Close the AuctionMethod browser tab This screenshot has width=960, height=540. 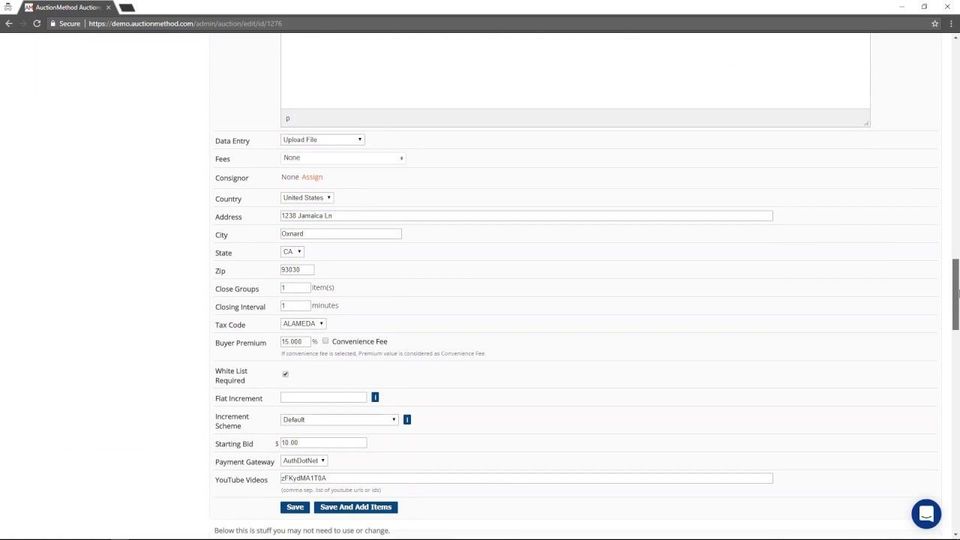click(108, 7)
